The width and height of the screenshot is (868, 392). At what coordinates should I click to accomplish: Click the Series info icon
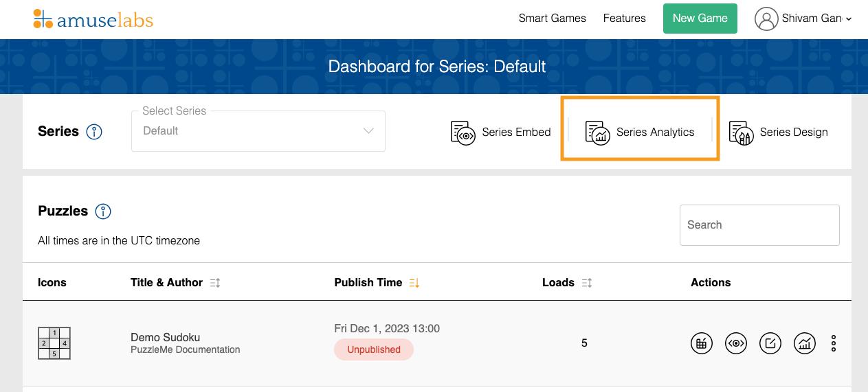(x=94, y=132)
